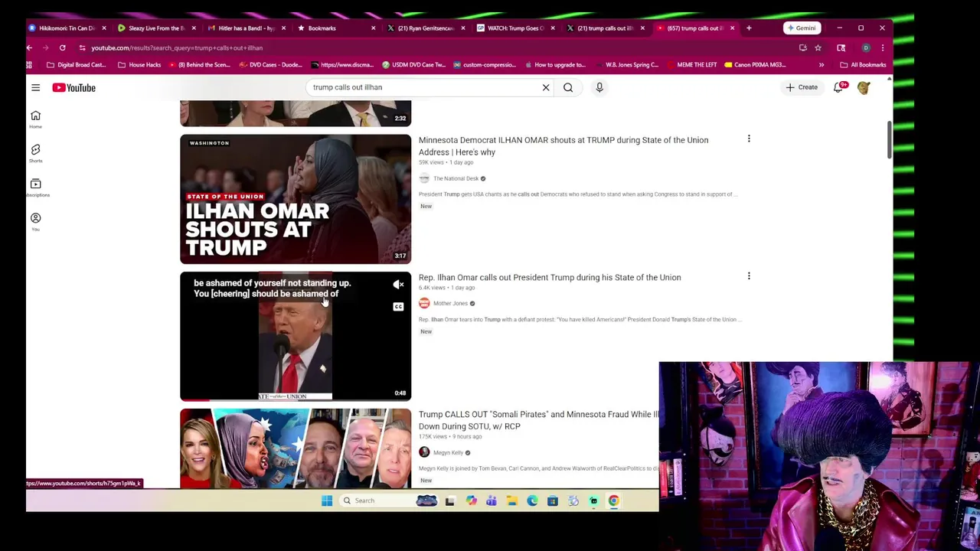Screen dimensions: 980x551
Task: Clear the search query with X
Action: point(546,87)
